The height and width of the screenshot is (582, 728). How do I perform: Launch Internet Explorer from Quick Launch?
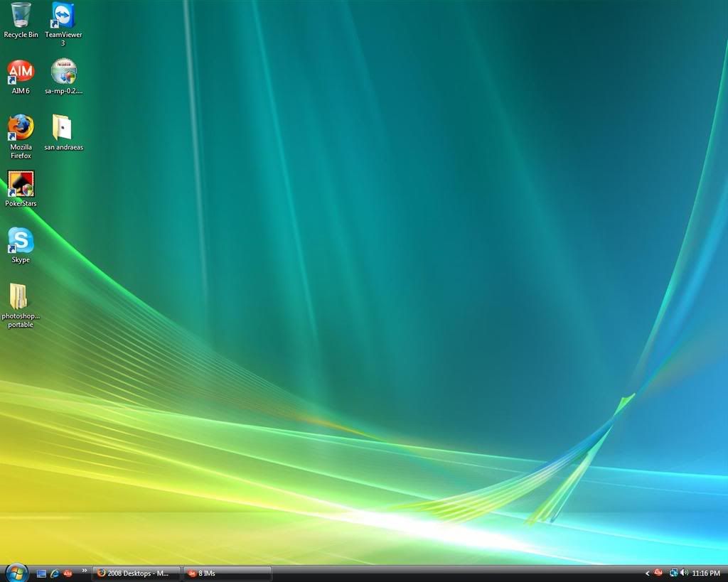coord(55,573)
